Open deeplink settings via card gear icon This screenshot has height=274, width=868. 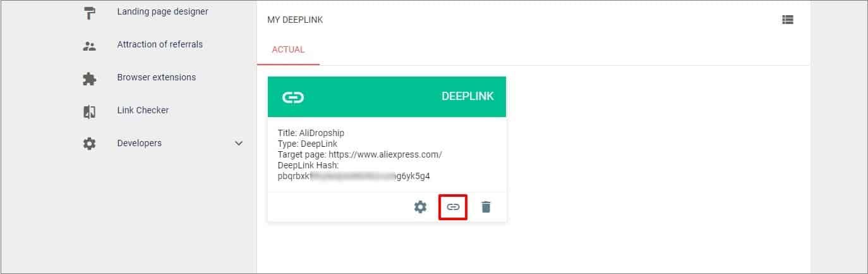420,207
